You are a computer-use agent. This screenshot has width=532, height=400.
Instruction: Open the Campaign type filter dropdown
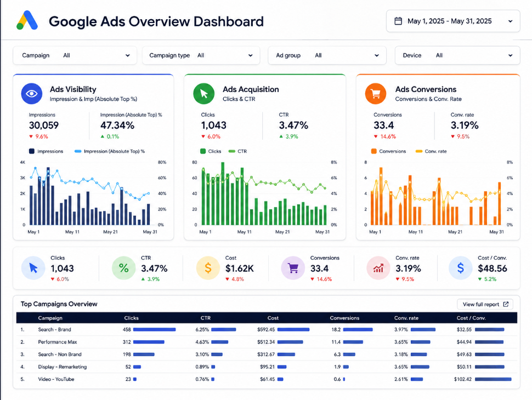201,55
